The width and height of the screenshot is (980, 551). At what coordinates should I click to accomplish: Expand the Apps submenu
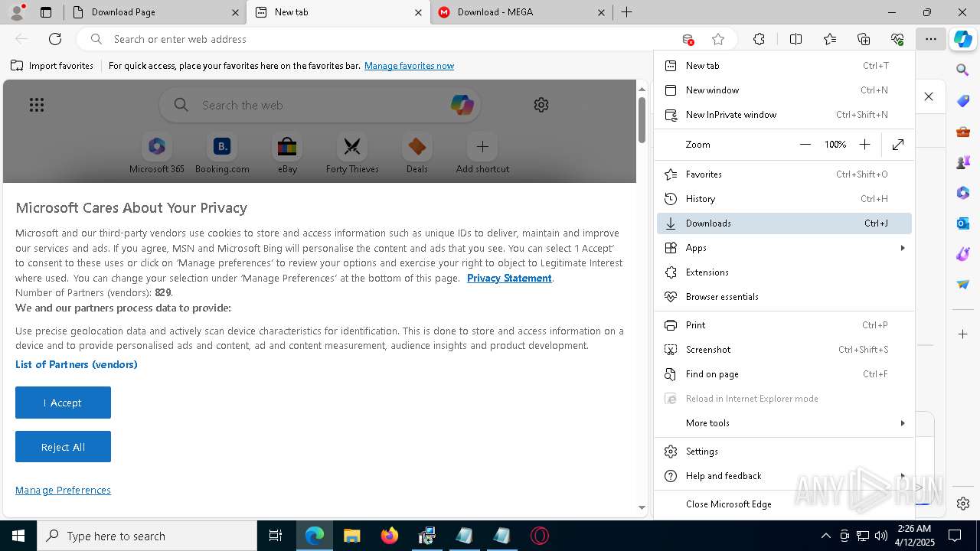pos(784,248)
